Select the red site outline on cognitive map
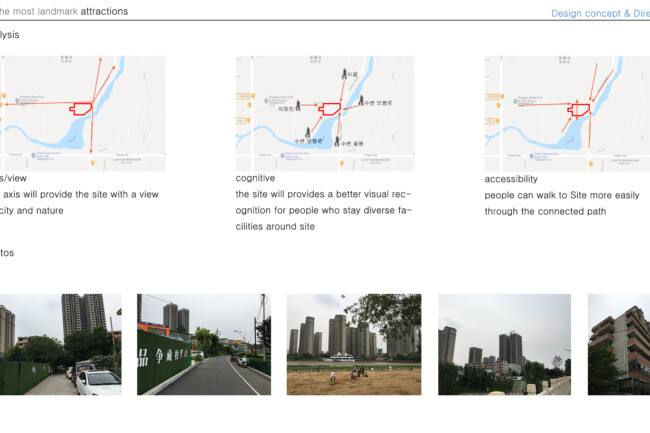Image resolution: width=650 pixels, height=433 pixels. click(x=330, y=109)
